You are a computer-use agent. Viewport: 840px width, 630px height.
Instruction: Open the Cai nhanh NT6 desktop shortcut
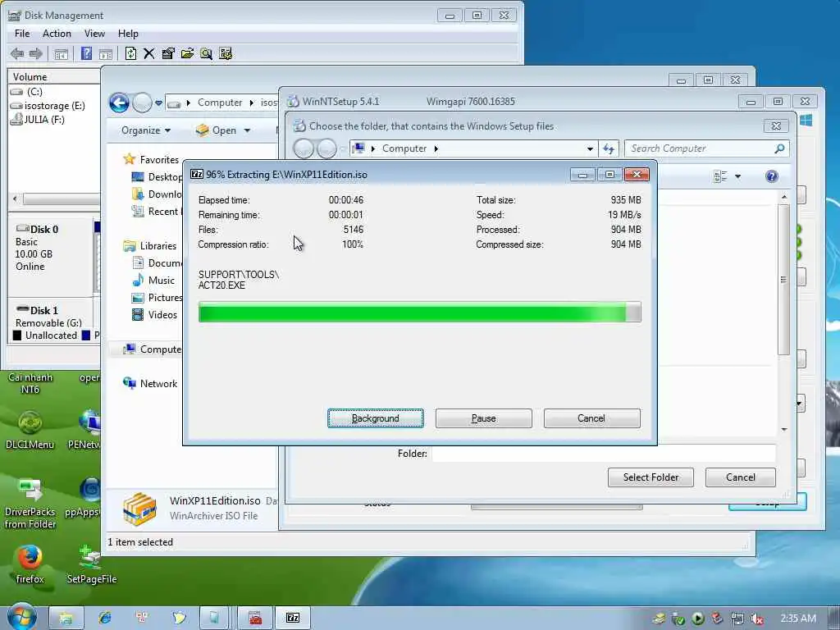click(x=30, y=383)
